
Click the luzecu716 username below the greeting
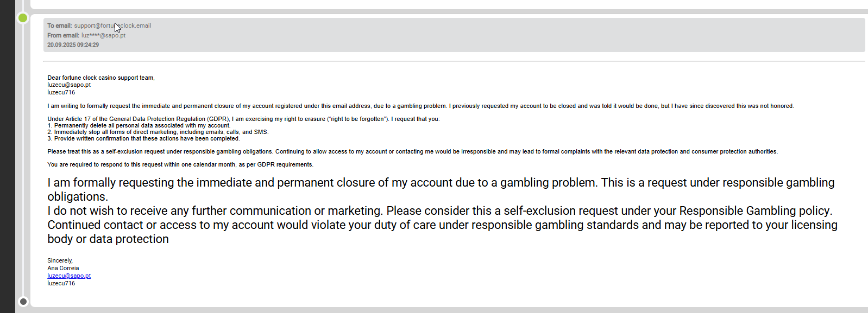tap(61, 92)
